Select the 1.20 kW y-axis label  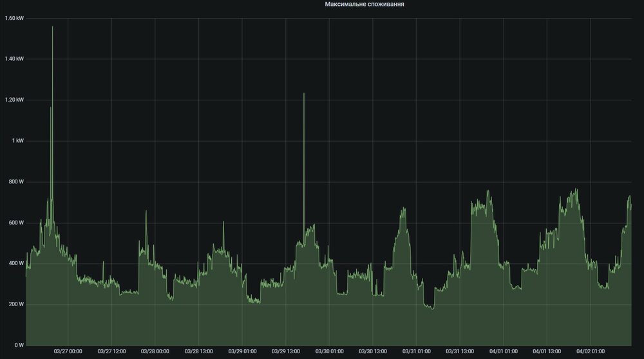(x=14, y=100)
